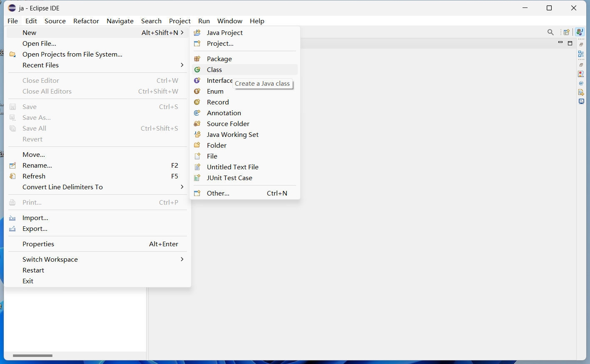The height and width of the screenshot is (364, 590).
Task: Create a new Java Project from submenu
Action: pos(245,32)
